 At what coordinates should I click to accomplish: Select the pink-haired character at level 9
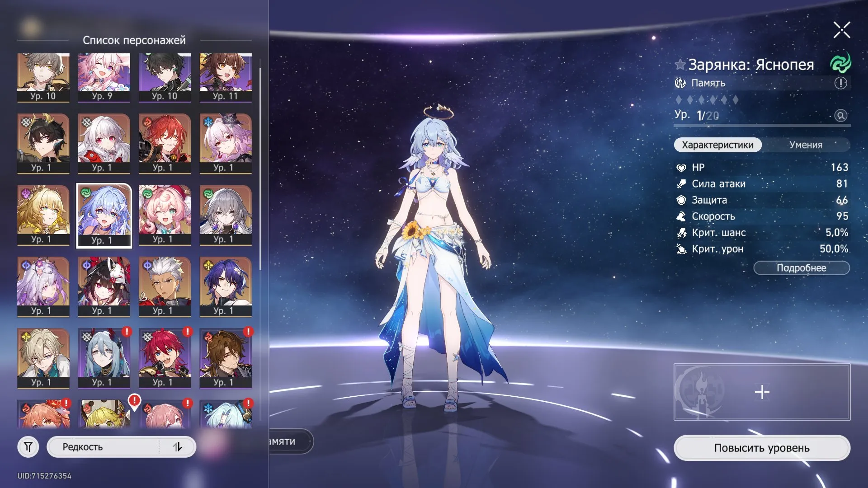(x=104, y=77)
